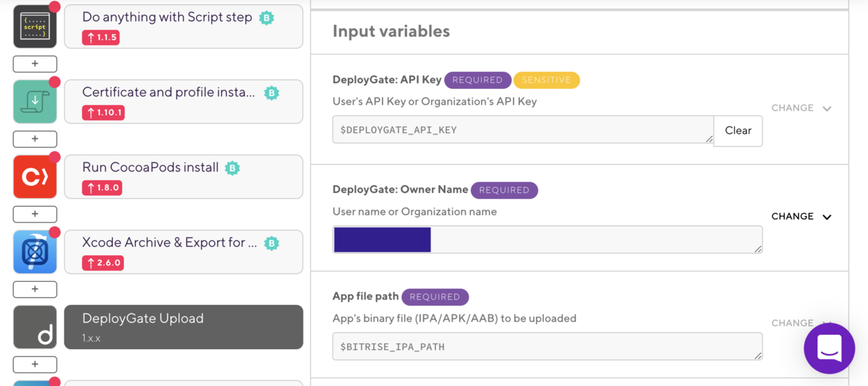868x386 pixels.
Task: Click the CocoaPods install step icon
Action: point(35,177)
